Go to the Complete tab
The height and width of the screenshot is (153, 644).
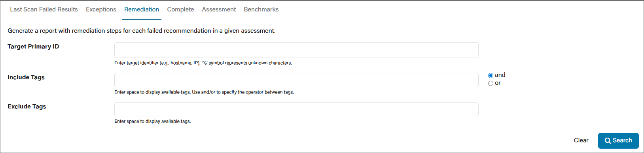(180, 9)
